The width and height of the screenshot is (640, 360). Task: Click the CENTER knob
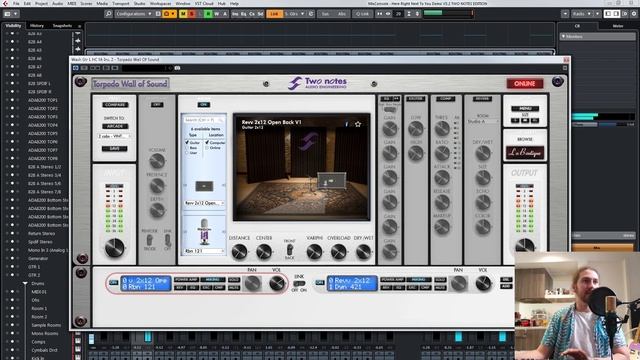[x=264, y=252]
